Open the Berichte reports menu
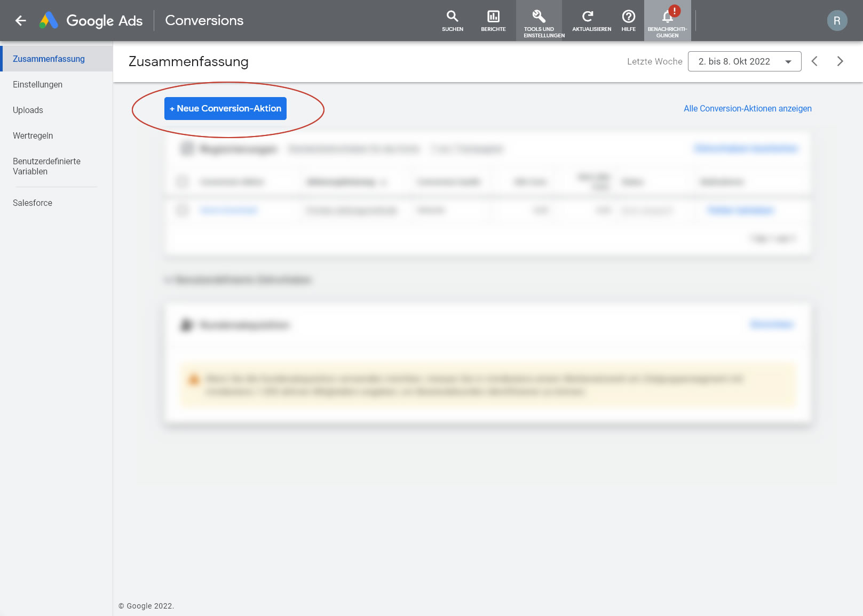 tap(493, 21)
